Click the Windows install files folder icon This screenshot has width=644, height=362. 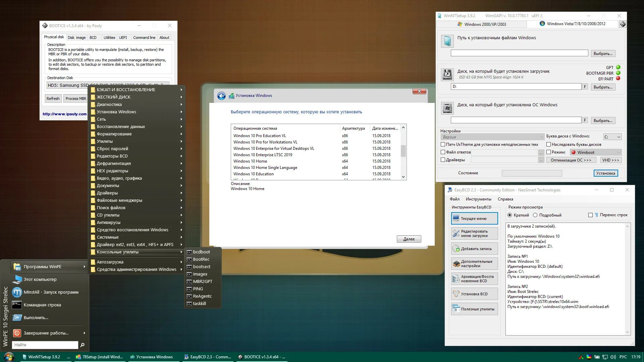[447, 41]
